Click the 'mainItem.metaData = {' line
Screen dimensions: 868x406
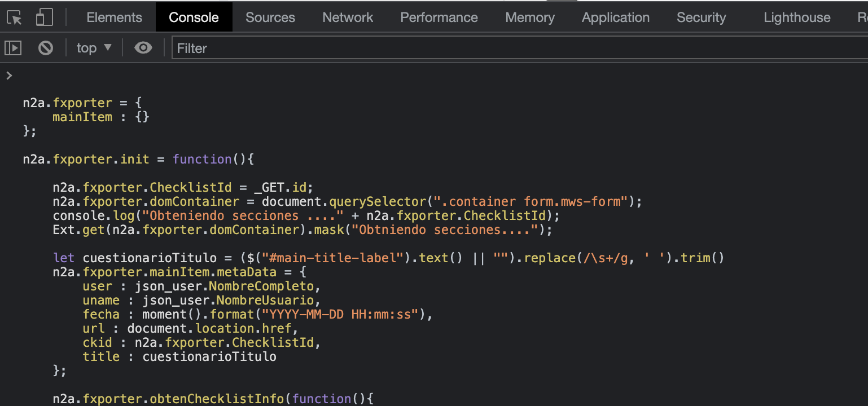pos(179,272)
